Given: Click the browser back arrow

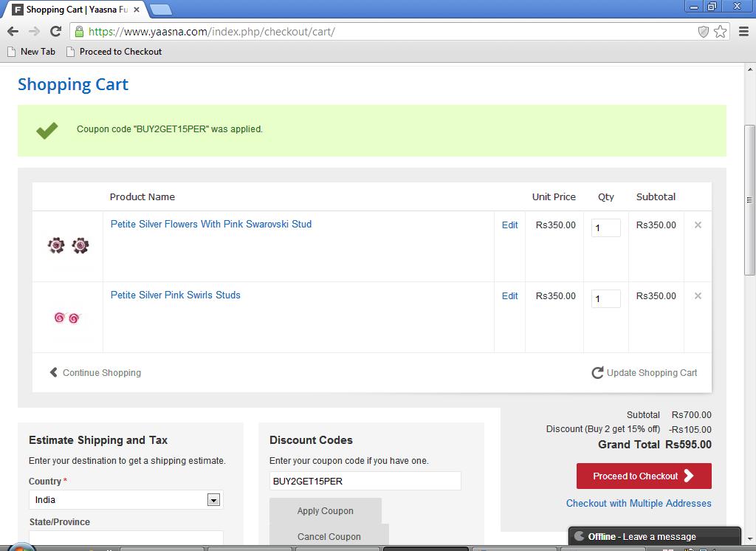Looking at the screenshot, I should [13, 31].
